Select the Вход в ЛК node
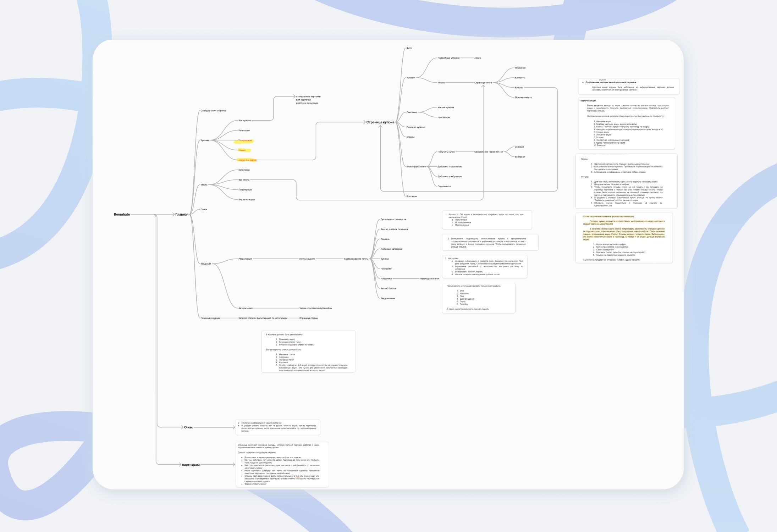The width and height of the screenshot is (777, 532). click(x=206, y=264)
